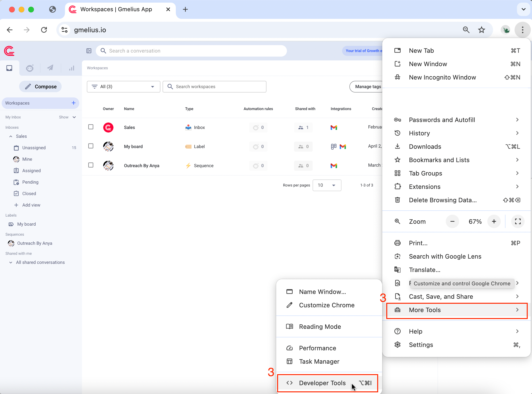Image resolution: width=532 pixels, height=394 pixels.
Task: Select the Downloads menu item
Action: (x=457, y=147)
